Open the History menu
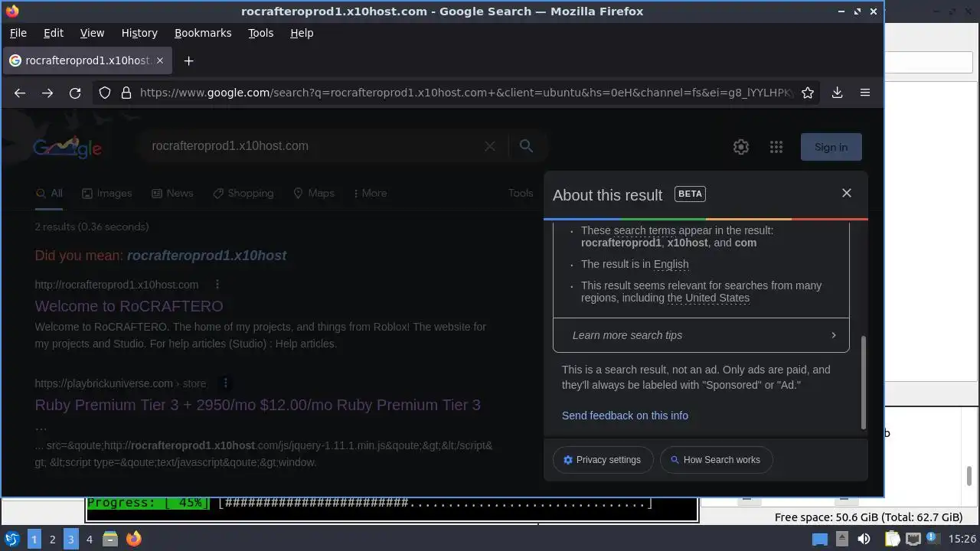Screen dimensions: 980x551 [x=139, y=33]
